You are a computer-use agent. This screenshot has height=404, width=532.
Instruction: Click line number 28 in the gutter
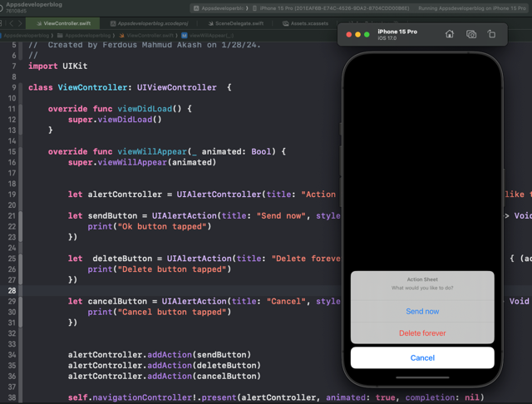tap(12, 291)
